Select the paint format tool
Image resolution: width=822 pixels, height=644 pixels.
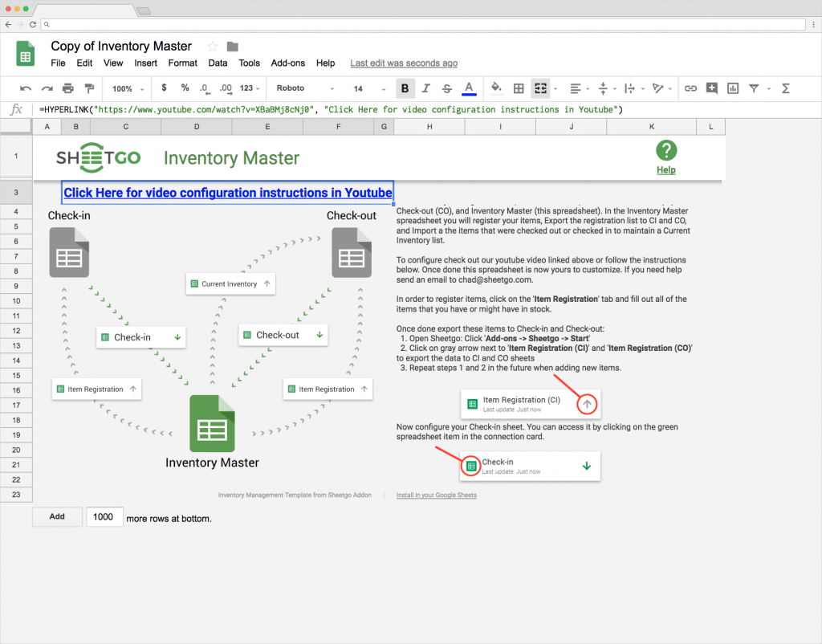click(89, 88)
